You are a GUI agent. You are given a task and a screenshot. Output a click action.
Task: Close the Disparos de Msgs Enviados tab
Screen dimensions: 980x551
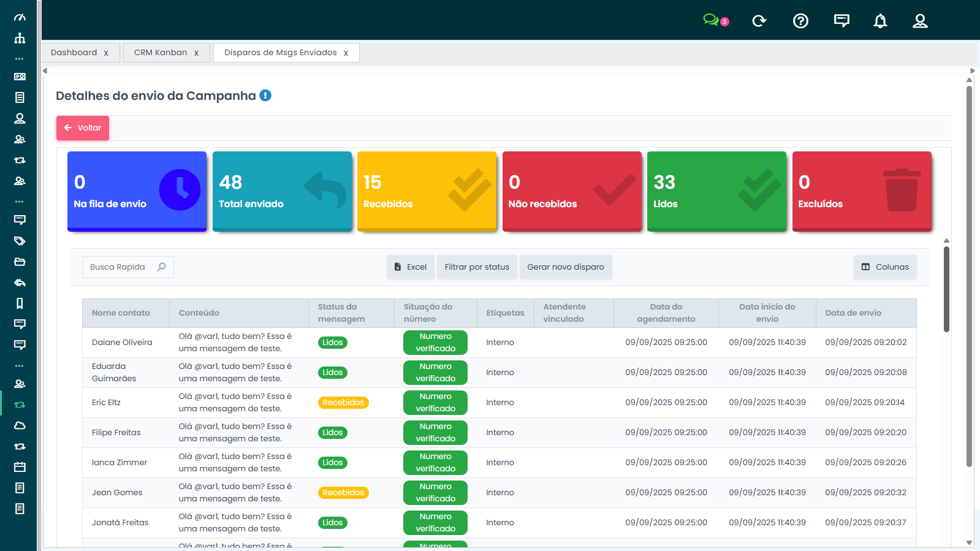(346, 53)
